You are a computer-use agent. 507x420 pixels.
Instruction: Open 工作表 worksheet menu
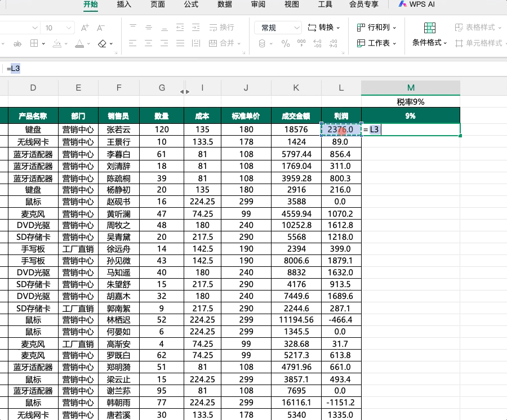pyautogui.click(x=376, y=43)
